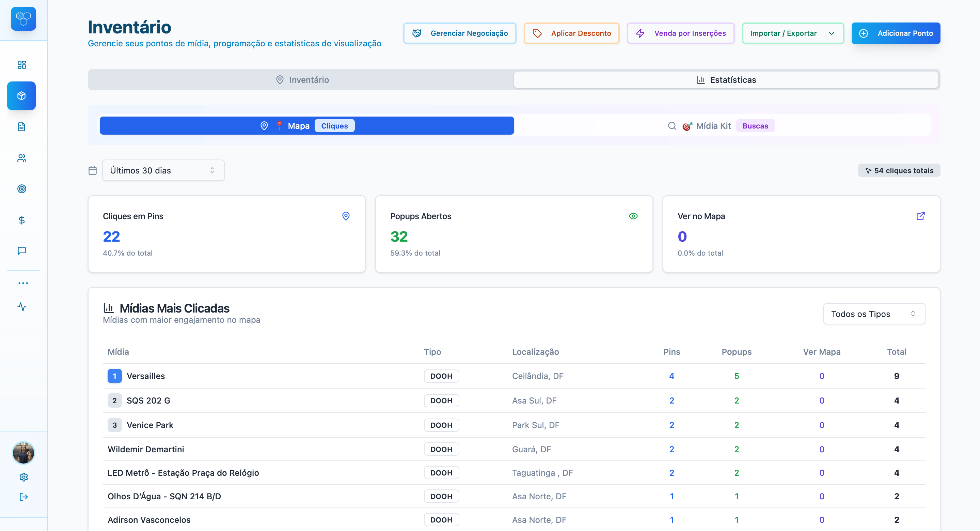Open settings gear icon in sidebar
The height and width of the screenshot is (531, 980).
click(23, 477)
